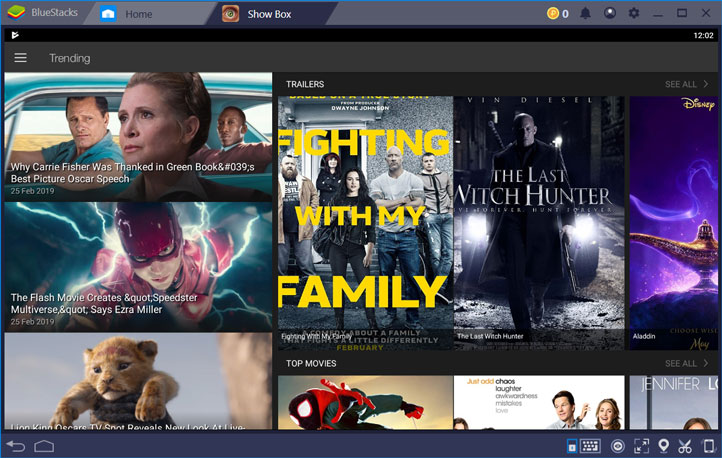Click the BlueStacks notification bell icon
The width and height of the screenshot is (722, 458).
coord(585,13)
